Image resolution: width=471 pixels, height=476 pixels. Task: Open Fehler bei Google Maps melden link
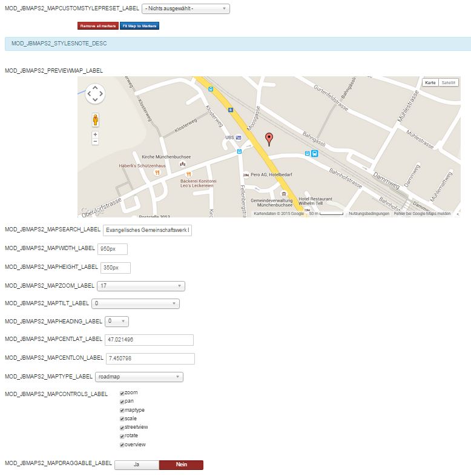(422, 214)
